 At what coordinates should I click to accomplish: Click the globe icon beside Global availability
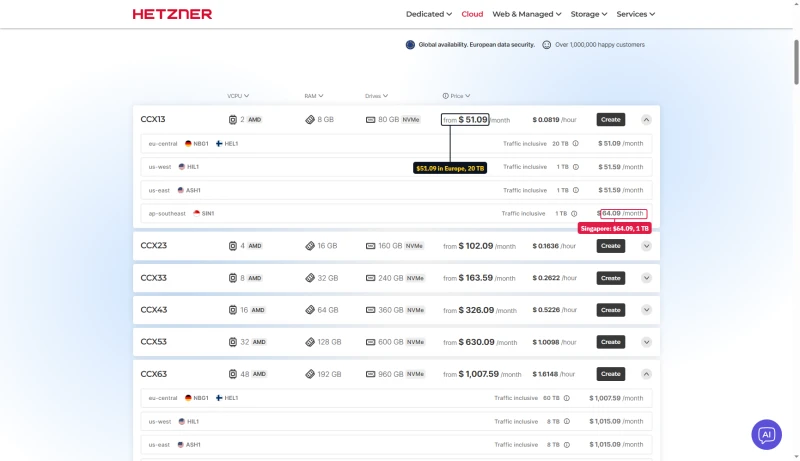pos(410,45)
